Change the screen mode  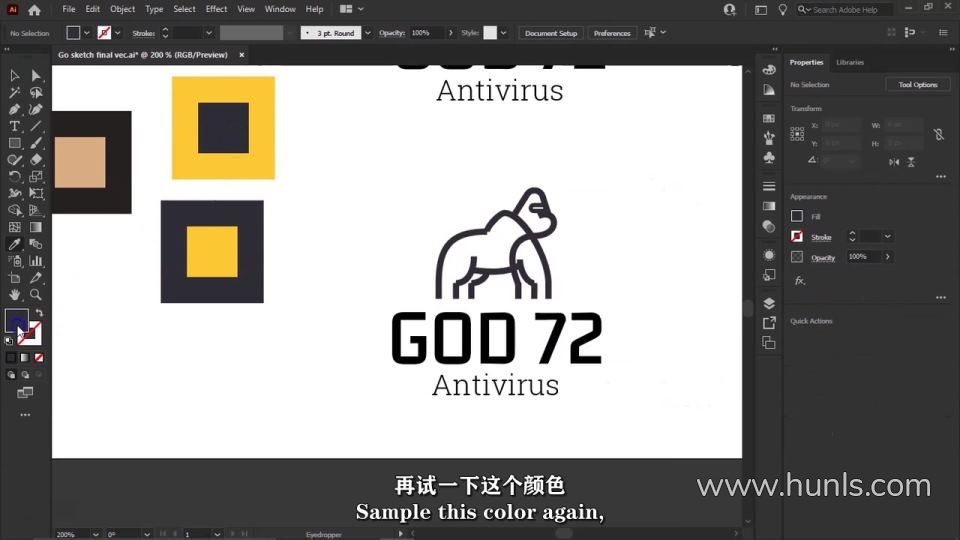(25, 392)
